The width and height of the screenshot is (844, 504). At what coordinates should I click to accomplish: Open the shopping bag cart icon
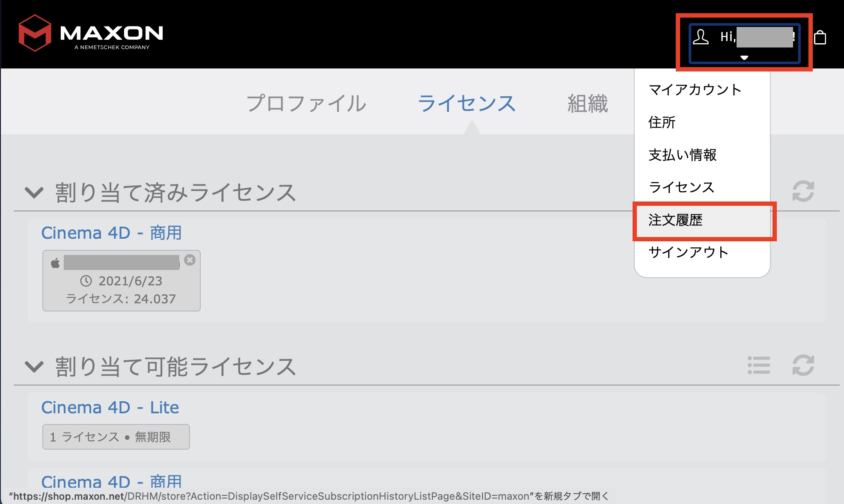pos(820,38)
